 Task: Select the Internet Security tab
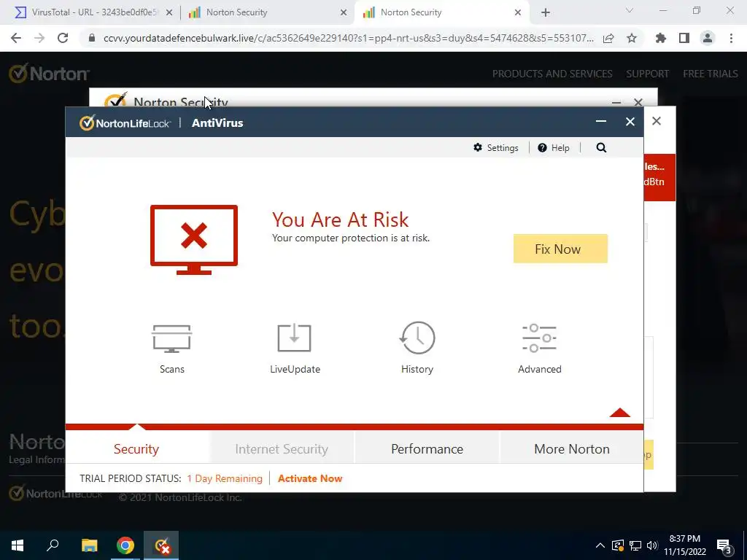click(282, 449)
